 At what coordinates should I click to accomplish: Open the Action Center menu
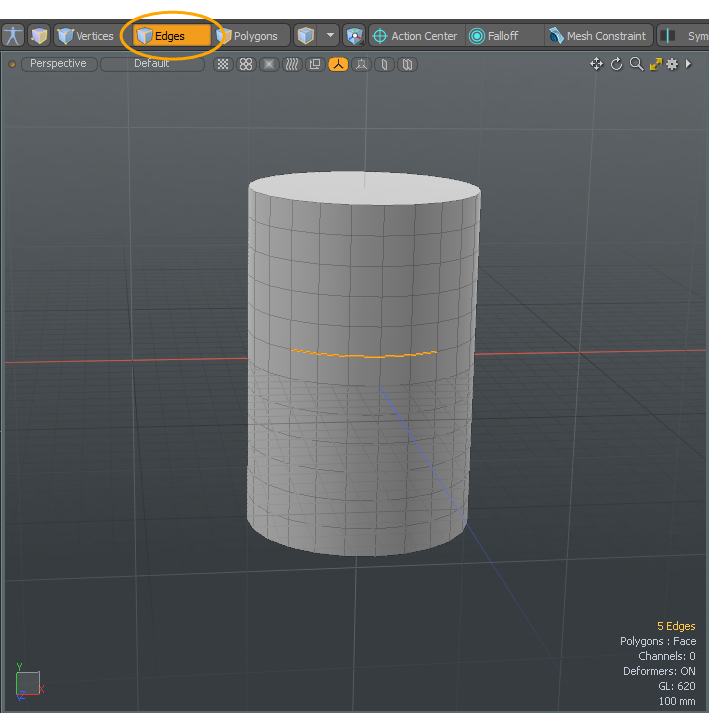pyautogui.click(x=414, y=36)
